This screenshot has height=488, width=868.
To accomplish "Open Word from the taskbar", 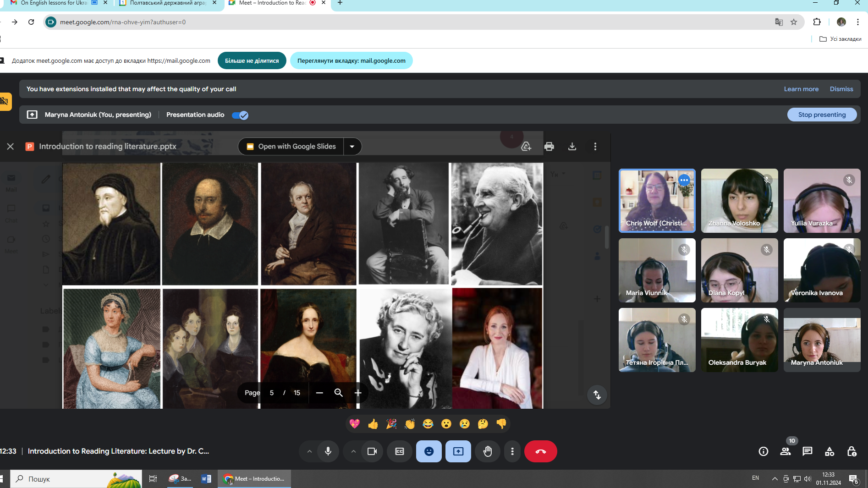I will [206, 479].
